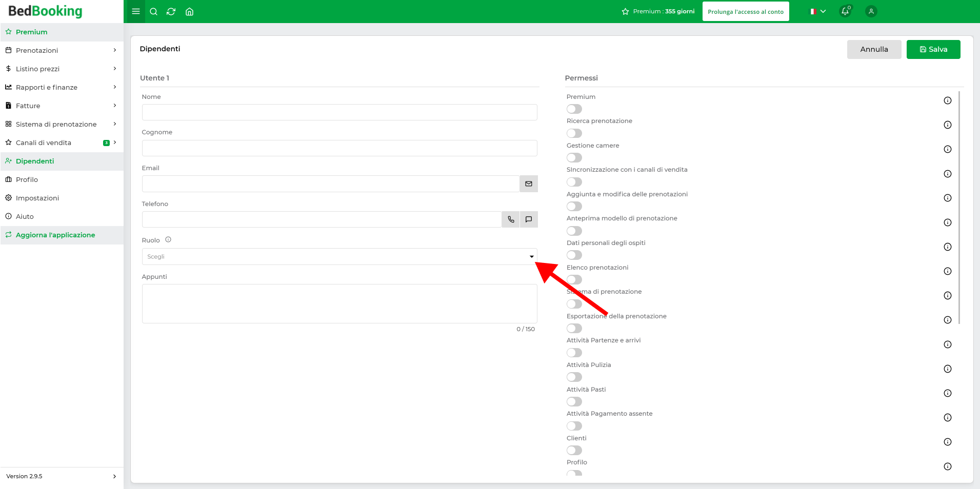980x489 pixels.
Task: Open info icon for Sistema di prenotazione permission
Action: [948, 295]
